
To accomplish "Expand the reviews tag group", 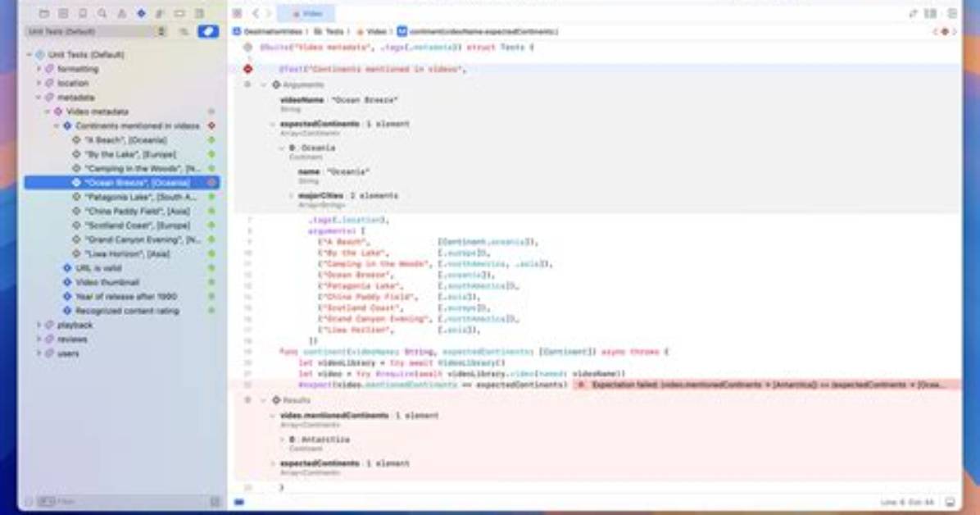I will (x=39, y=340).
